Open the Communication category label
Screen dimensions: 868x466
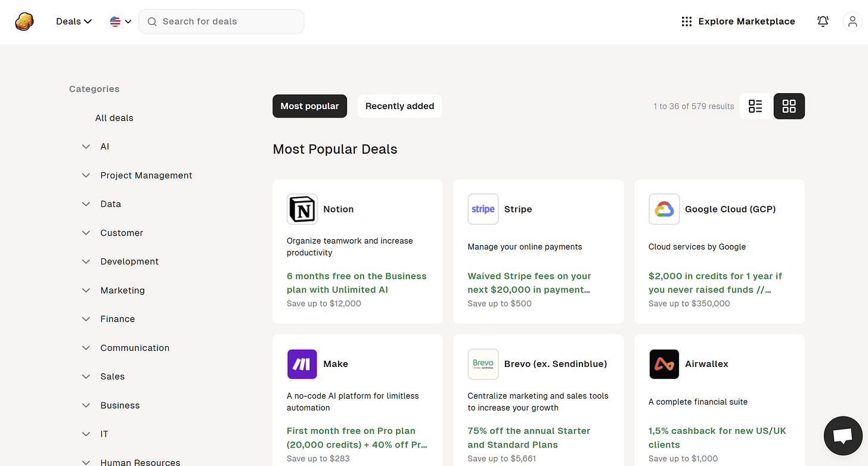tap(135, 348)
